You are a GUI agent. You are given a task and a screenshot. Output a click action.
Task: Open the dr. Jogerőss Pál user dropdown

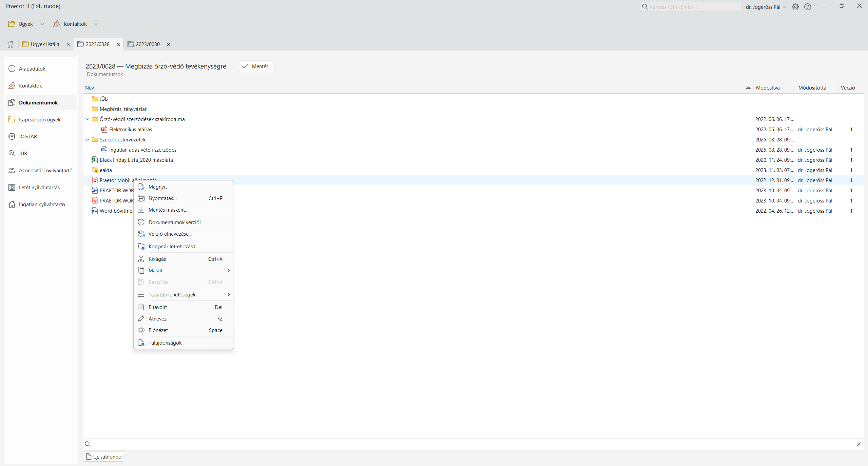(x=766, y=7)
